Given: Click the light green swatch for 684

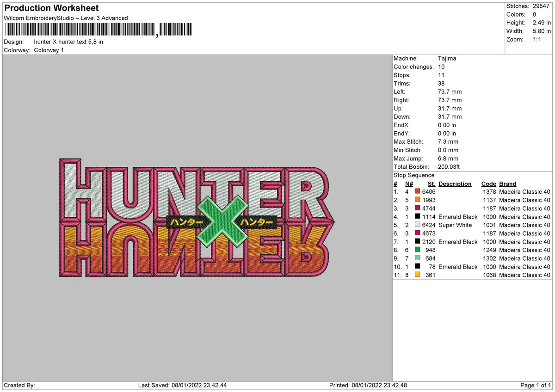Looking at the screenshot, I should click(x=418, y=258).
